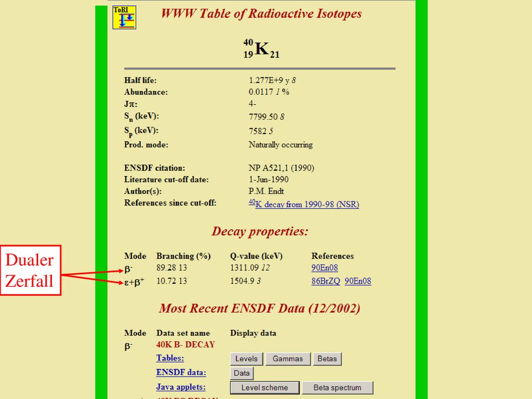
Task: Click the Betas button
Action: (x=327, y=358)
